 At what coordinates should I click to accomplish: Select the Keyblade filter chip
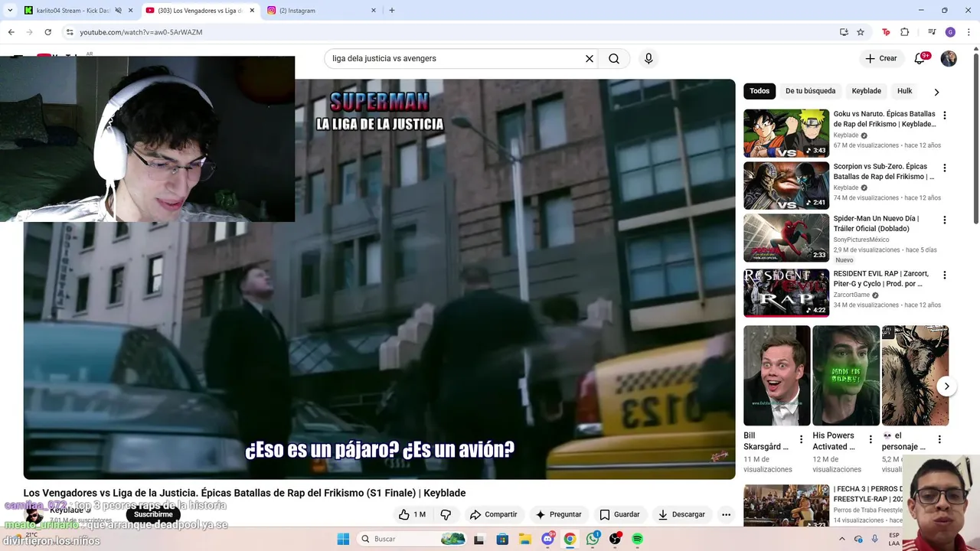point(867,91)
